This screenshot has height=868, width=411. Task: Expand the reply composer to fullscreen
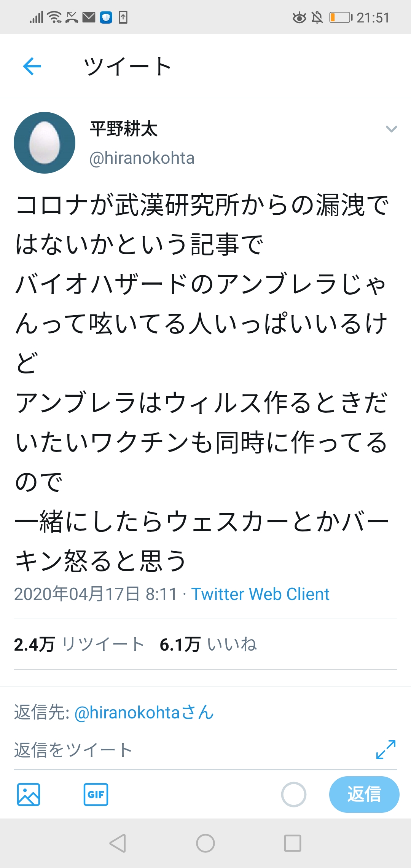tap(386, 749)
